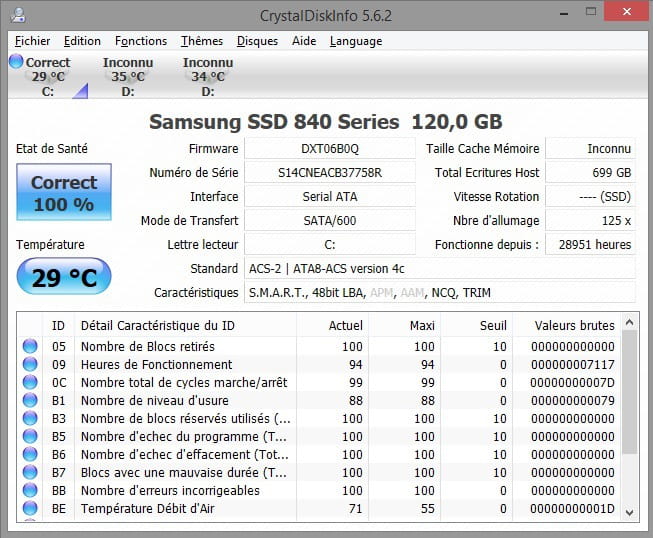The image size is (653, 538).
Task: Open the Aide menu
Action: click(x=304, y=41)
